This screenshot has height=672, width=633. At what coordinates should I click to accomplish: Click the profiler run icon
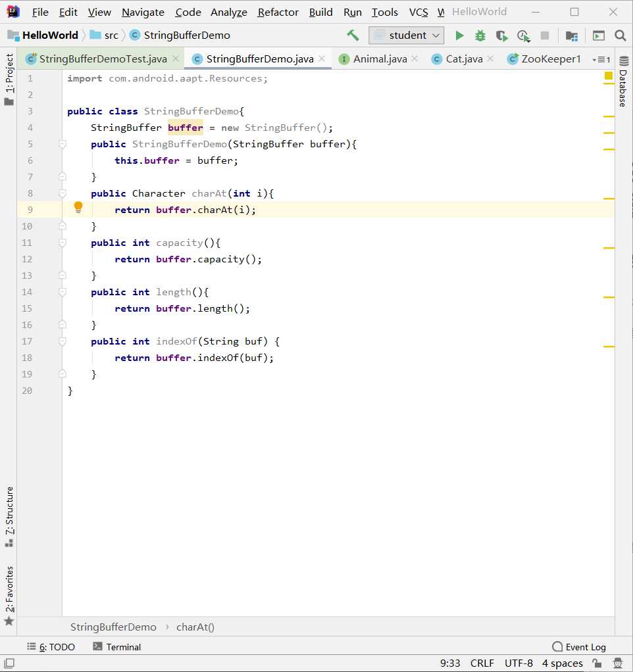coord(523,36)
